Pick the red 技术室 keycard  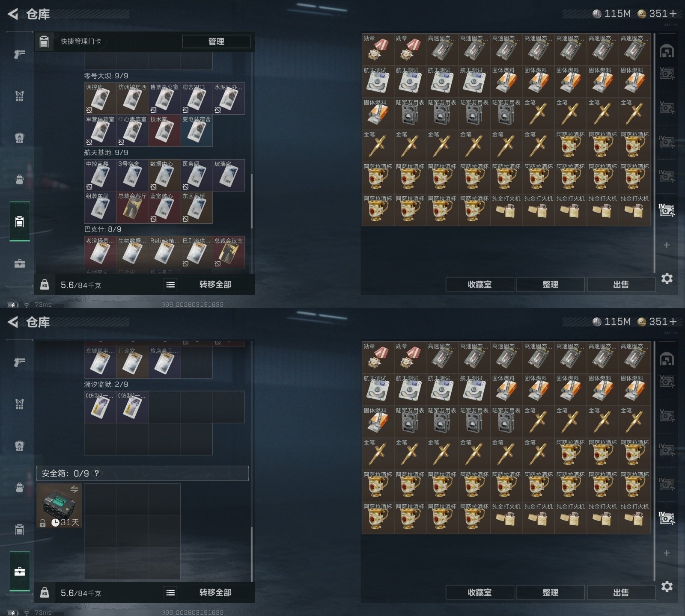[x=164, y=131]
